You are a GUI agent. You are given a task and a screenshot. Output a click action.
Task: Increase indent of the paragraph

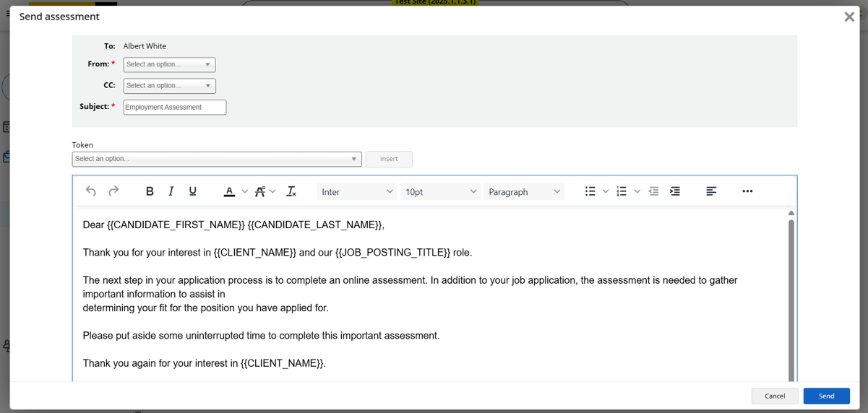(675, 191)
